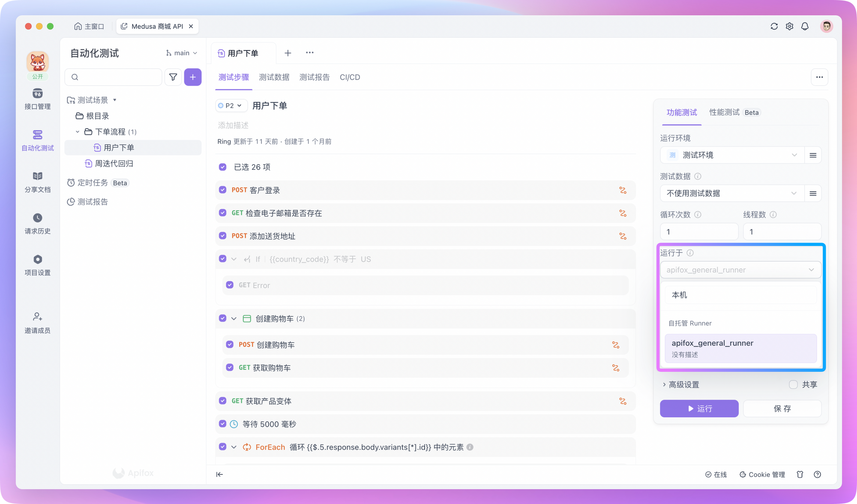Select 本机 runner option
This screenshot has width=857, height=504.
tap(740, 295)
